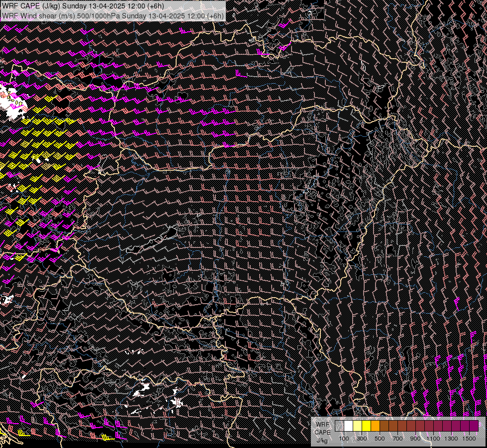Click the legend value 900
The width and height of the screenshot is (487, 448).
415,439
